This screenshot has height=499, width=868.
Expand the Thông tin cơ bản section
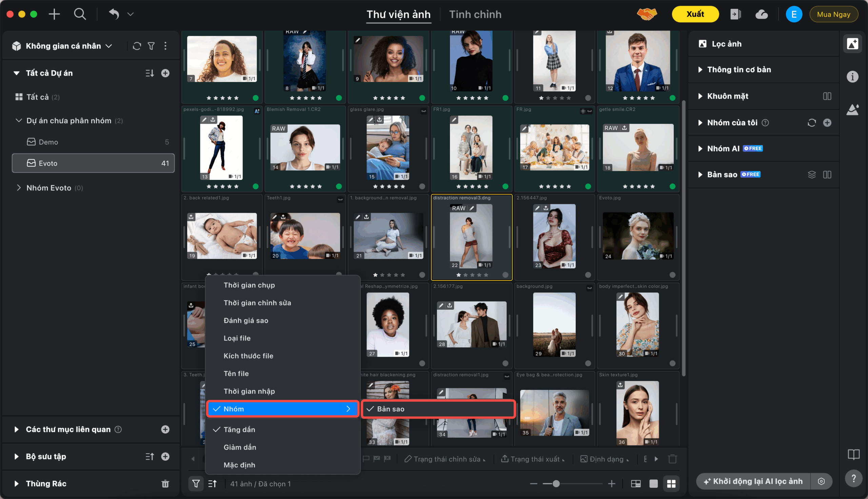(739, 69)
